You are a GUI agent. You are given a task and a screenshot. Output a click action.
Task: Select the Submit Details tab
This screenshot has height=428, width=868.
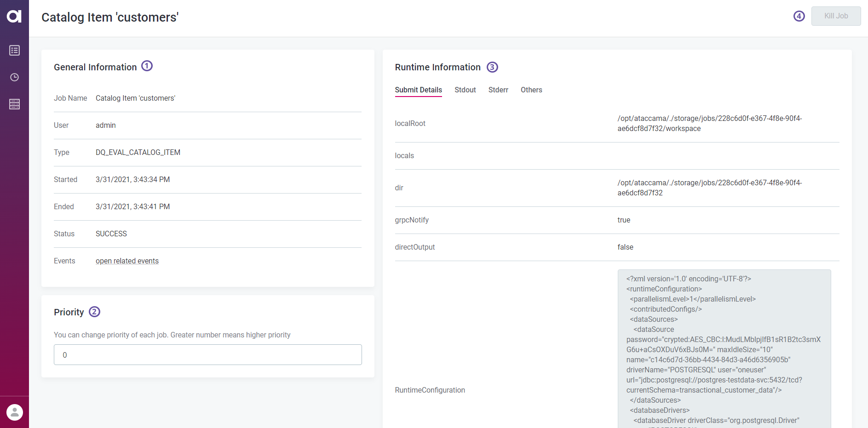pos(418,90)
